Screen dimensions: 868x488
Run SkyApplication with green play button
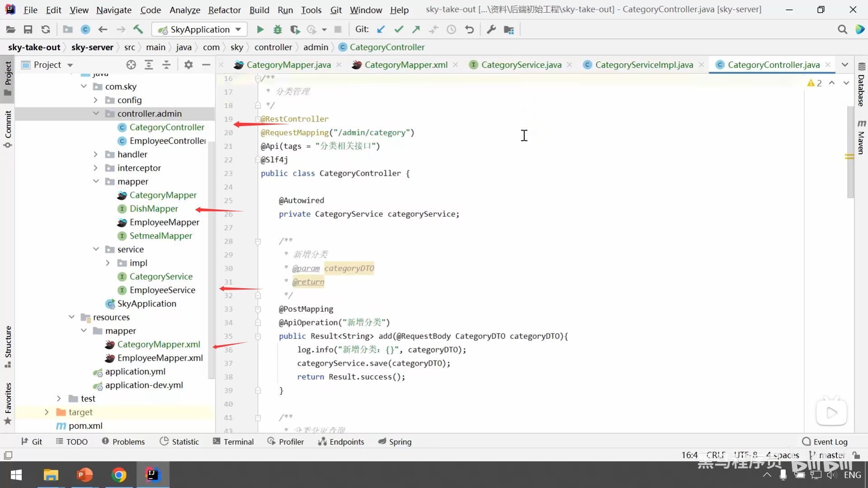[260, 30]
